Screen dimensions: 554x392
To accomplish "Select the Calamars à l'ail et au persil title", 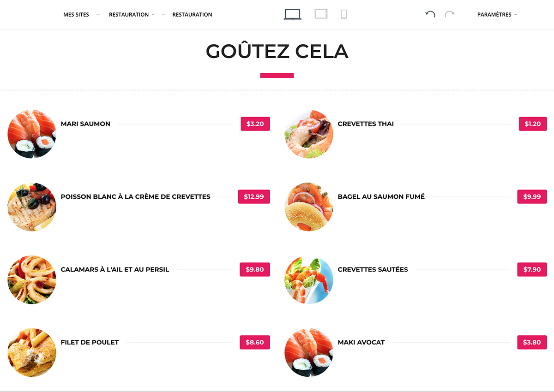I will pyautogui.click(x=115, y=270).
